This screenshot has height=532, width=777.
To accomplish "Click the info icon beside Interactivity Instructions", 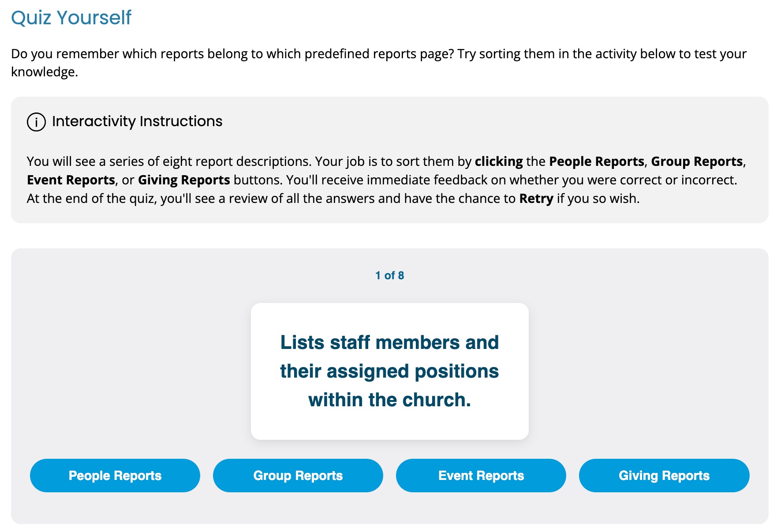I will tap(36, 122).
